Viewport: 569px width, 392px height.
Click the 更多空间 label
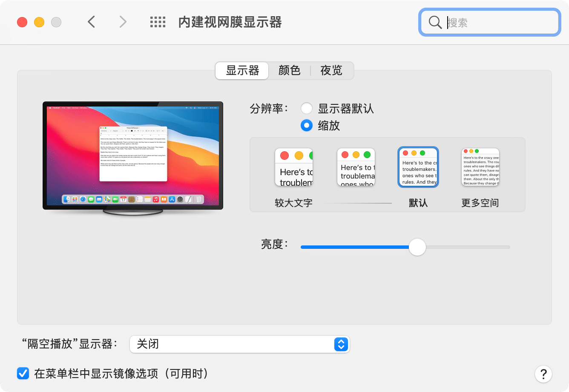(x=480, y=203)
